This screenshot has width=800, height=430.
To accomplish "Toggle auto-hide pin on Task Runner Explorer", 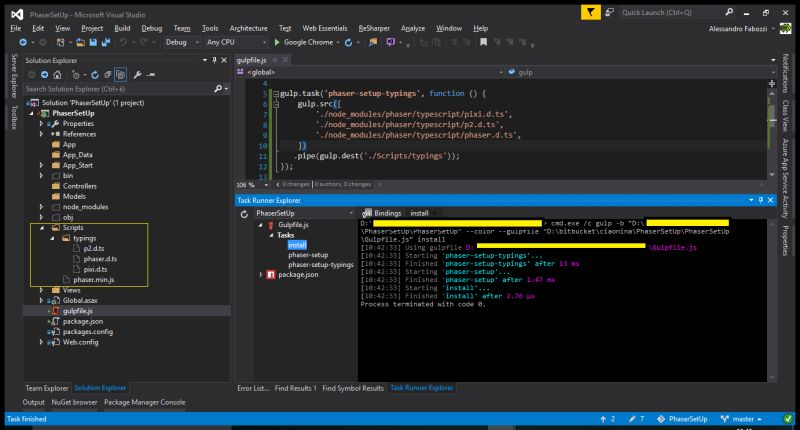I will click(761, 200).
